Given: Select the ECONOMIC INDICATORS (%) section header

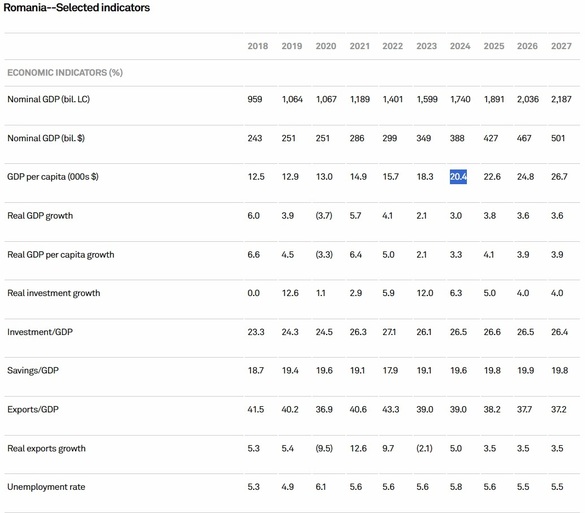Looking at the screenshot, I should [65, 72].
